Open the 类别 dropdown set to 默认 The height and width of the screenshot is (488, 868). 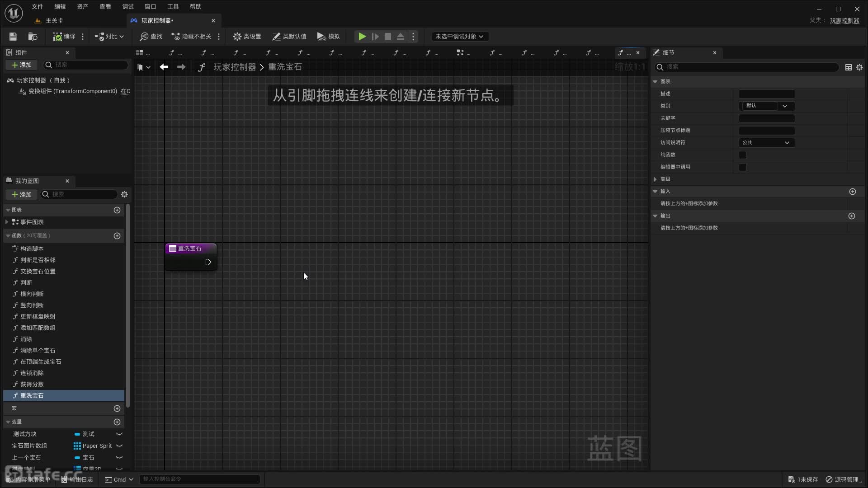point(767,106)
